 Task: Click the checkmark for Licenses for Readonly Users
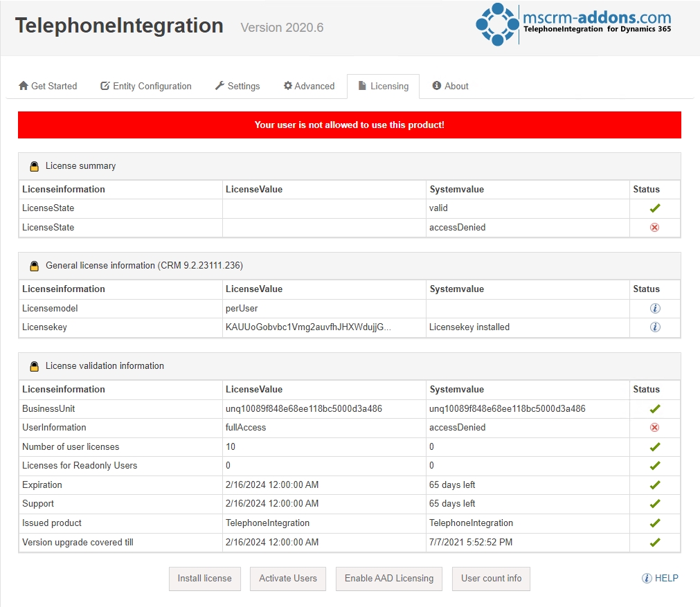pos(655,466)
